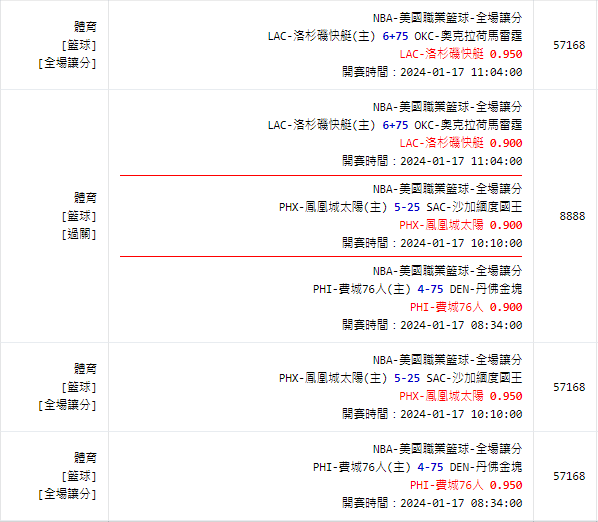
Task: Click start time 08:34:00 under PHI 0.900
Action: [497, 325]
